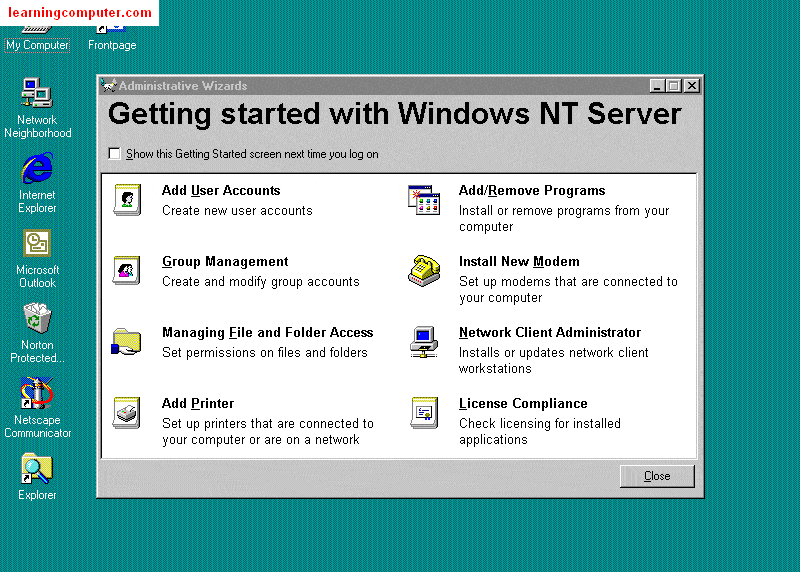Click the Frontpage desktop label
Image resolution: width=800 pixels, height=572 pixels.
(x=112, y=45)
